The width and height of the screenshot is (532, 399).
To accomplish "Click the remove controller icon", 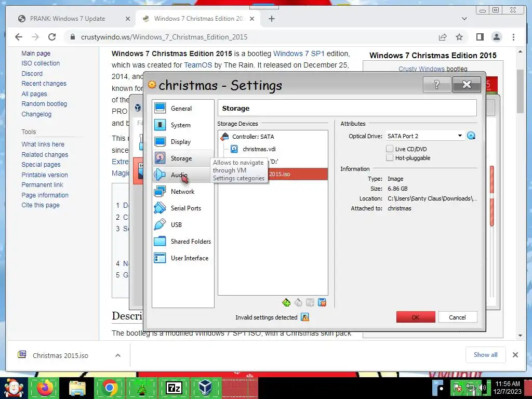I will point(298,302).
